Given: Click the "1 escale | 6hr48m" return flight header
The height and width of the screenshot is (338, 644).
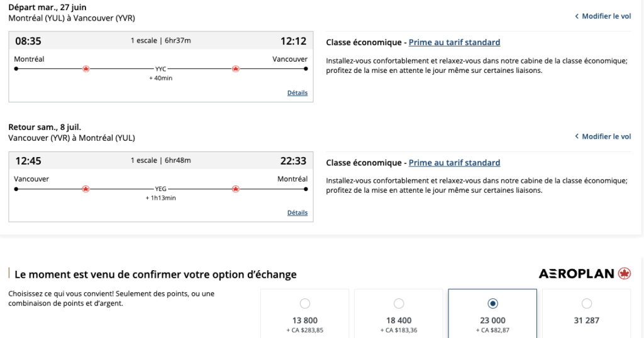Looking at the screenshot, I should 160,161.
